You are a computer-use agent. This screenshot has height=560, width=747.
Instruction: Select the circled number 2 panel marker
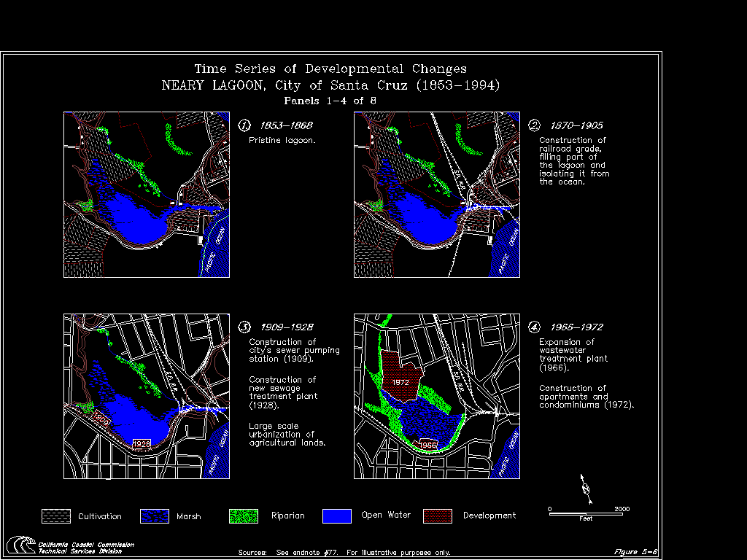point(534,125)
